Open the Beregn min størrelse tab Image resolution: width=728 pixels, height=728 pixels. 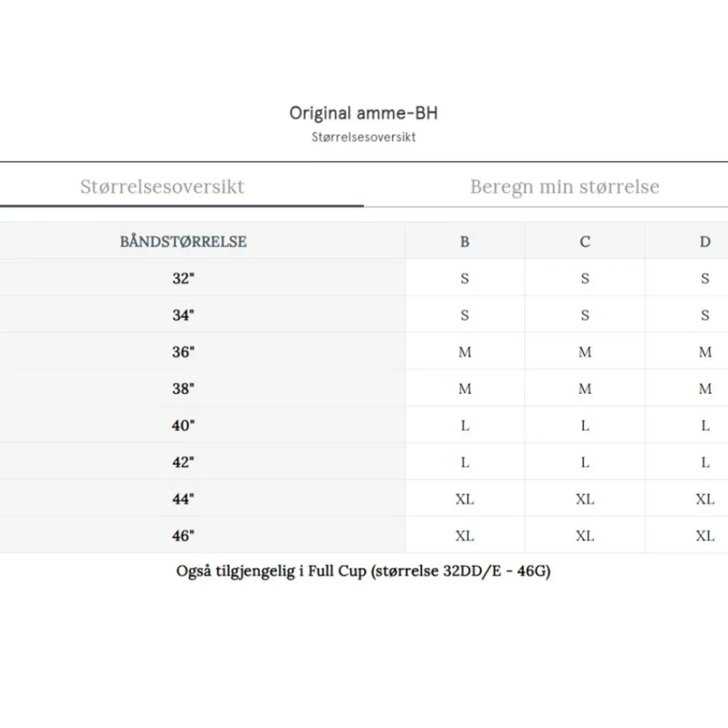[564, 186]
